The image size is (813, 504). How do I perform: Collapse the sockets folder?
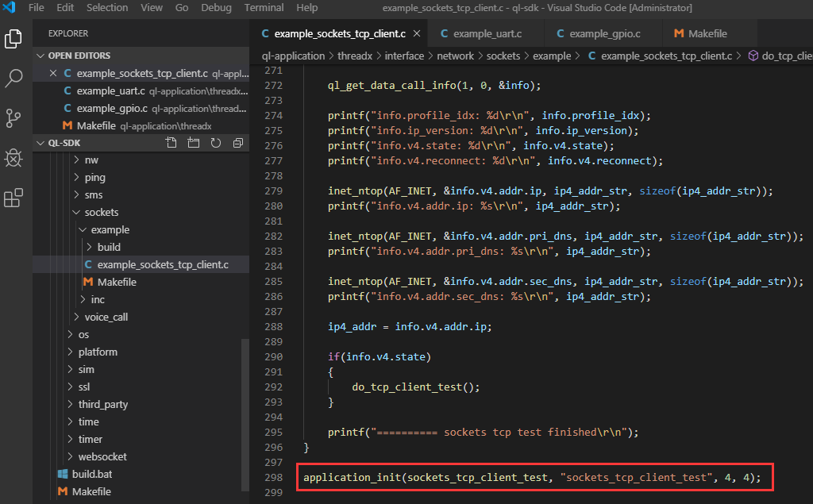coord(101,212)
